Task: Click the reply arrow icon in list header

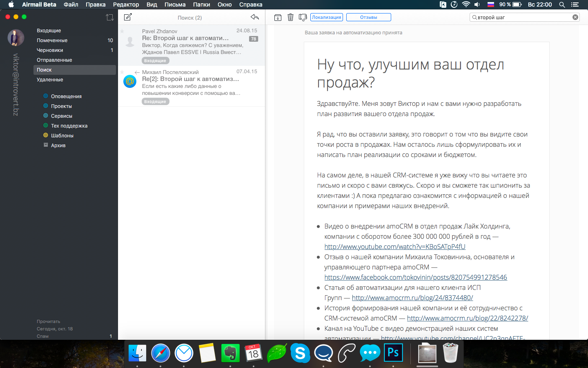Action: pyautogui.click(x=255, y=17)
